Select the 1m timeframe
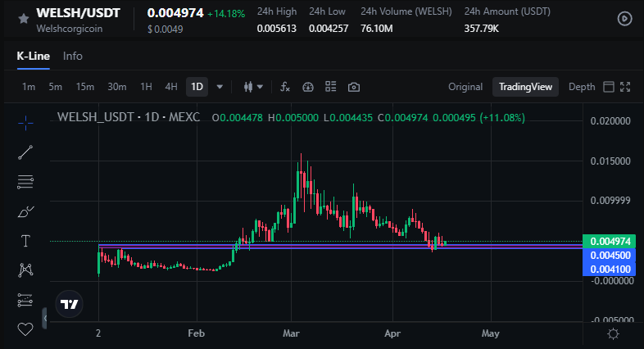644x349 pixels. [x=29, y=87]
